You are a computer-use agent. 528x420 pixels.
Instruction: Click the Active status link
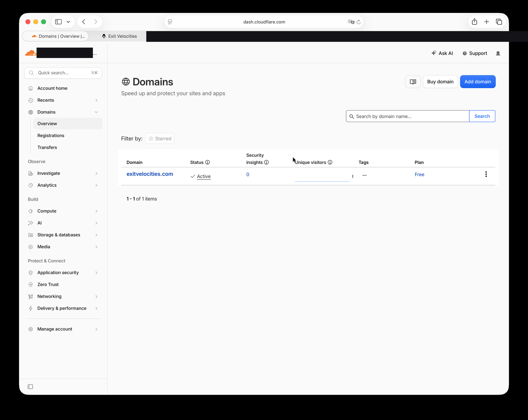click(x=204, y=177)
